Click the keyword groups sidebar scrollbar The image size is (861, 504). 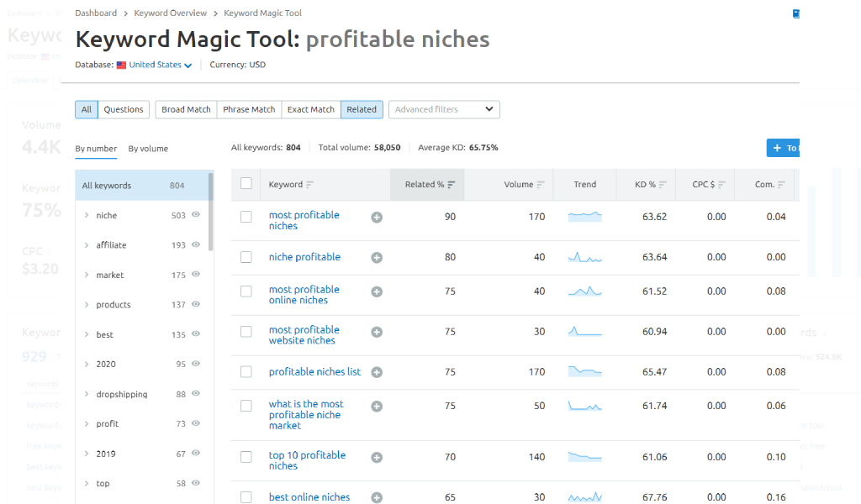[x=210, y=210]
